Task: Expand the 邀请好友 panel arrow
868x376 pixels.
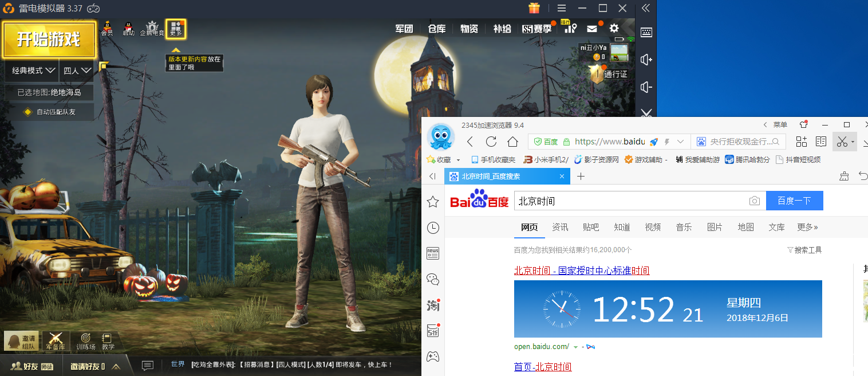Action: (116, 366)
